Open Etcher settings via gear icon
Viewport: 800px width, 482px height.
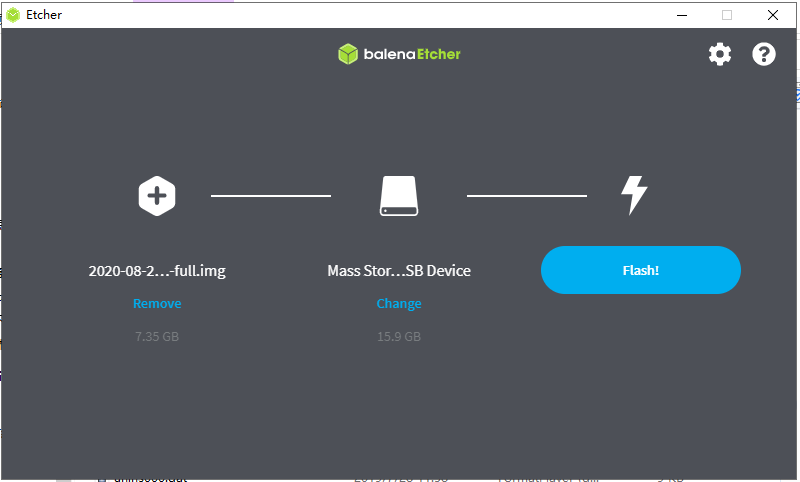(719, 54)
